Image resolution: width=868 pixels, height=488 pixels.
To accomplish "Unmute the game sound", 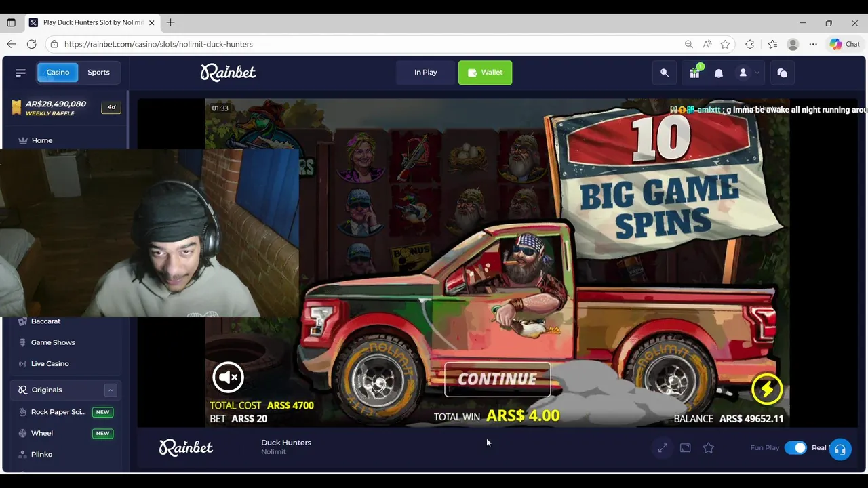I will click(228, 377).
